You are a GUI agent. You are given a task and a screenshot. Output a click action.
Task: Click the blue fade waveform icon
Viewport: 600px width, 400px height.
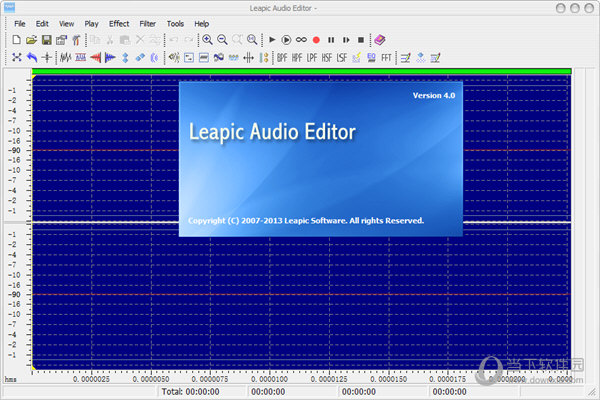pos(110,58)
